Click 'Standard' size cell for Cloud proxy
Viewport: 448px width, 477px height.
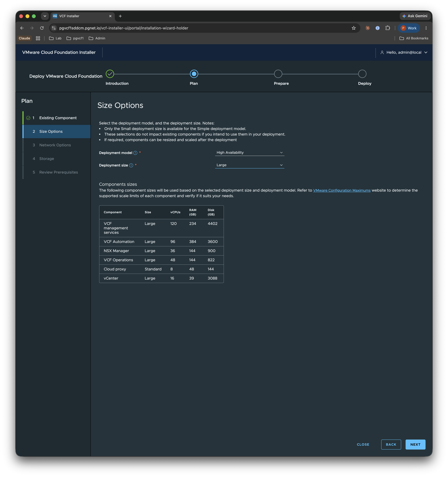tap(153, 269)
